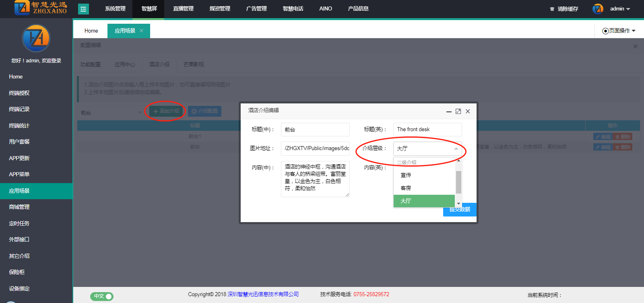Click the large ZHGXAINO logo in the sidebar
This screenshot has width=644, height=303.
[x=36, y=38]
